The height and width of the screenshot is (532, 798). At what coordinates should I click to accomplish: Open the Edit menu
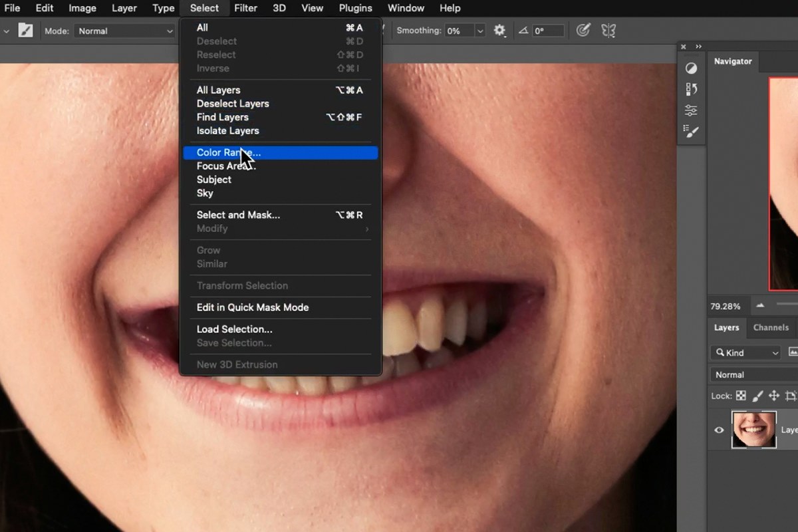coord(45,8)
